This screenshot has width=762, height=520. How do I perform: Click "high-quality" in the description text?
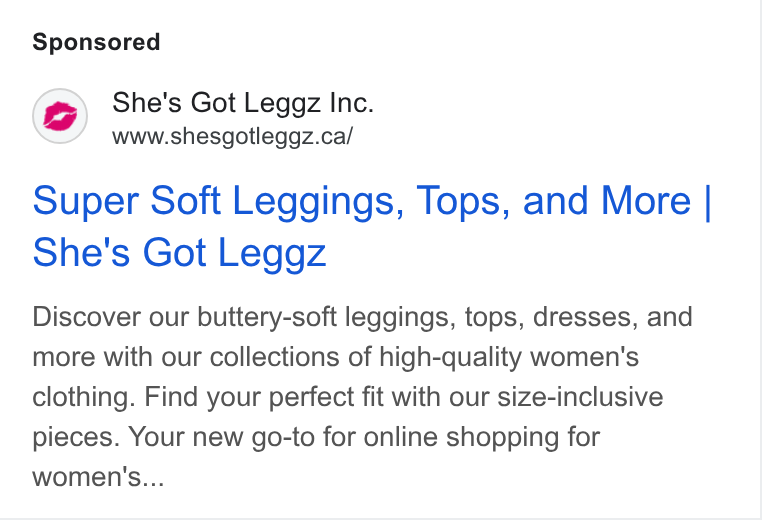point(450,357)
